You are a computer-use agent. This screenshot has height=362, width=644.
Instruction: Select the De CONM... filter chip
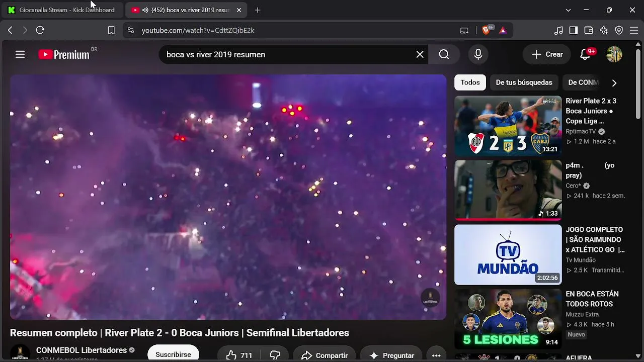click(x=583, y=82)
